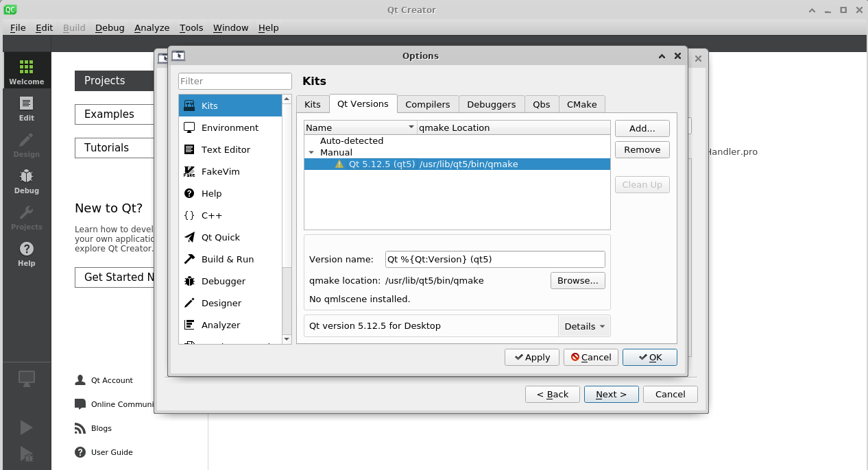Open the Window menu
Viewport: 868px width, 470px height.
(x=231, y=27)
